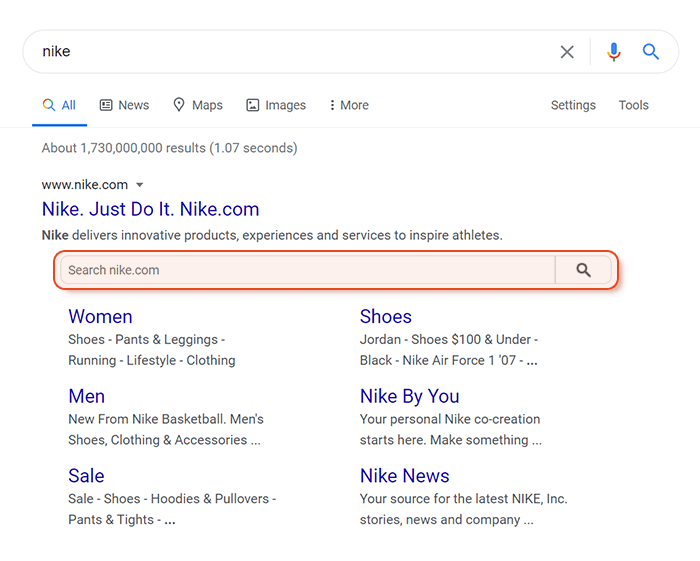Start voice search with the microphone icon

[x=614, y=52]
